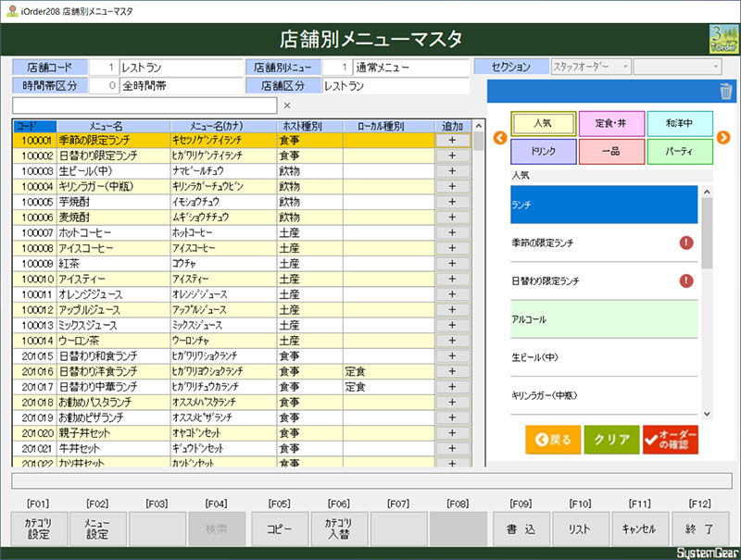Viewport: 741px width, 560px height.
Task: Click the 戻る orange button
Action: coord(552,440)
